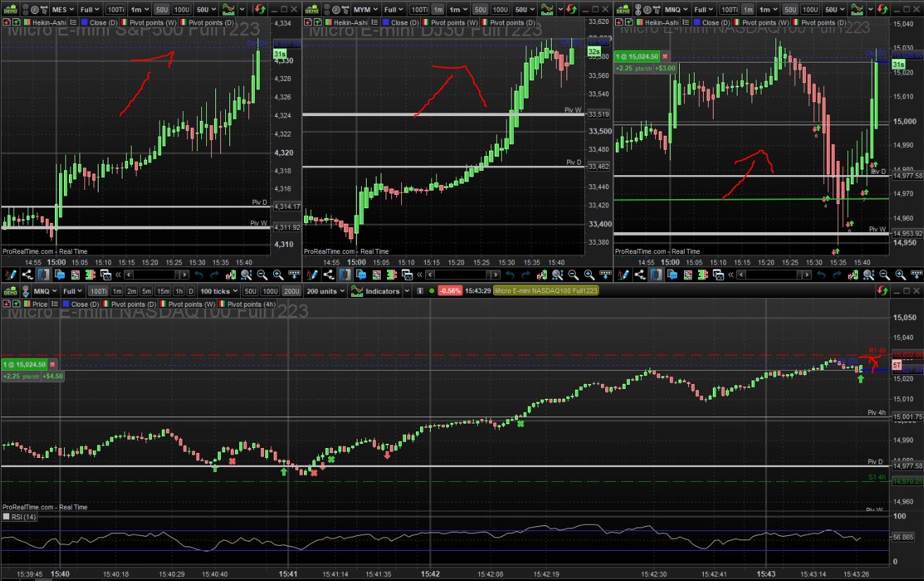This screenshot has height=581, width=924.
Task: Click the zoom in magnifier under MYM chart
Action: coord(589,275)
